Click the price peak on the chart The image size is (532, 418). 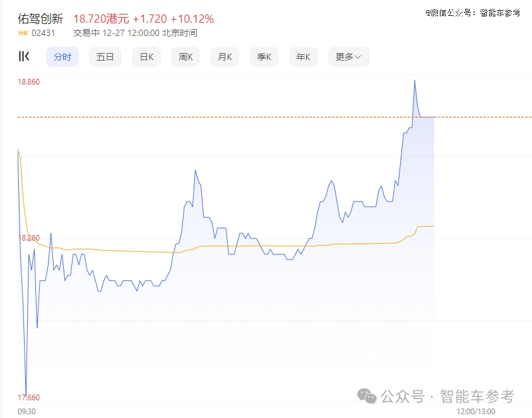(x=415, y=81)
